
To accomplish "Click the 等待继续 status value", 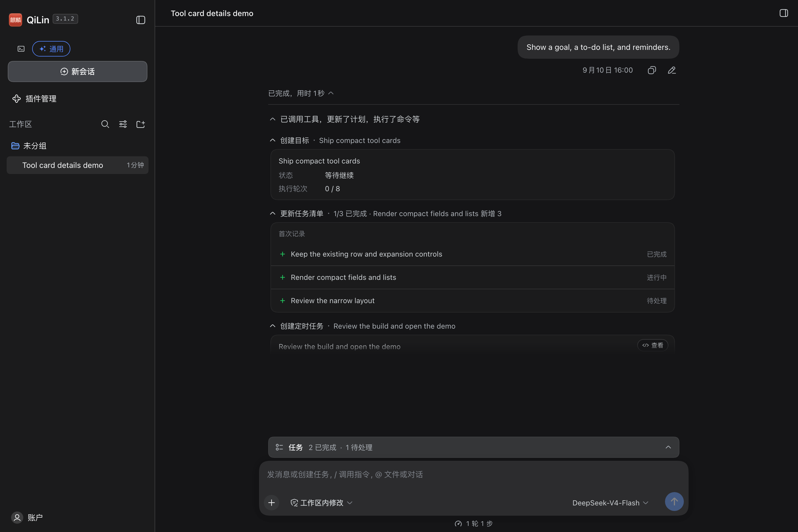I will click(339, 175).
